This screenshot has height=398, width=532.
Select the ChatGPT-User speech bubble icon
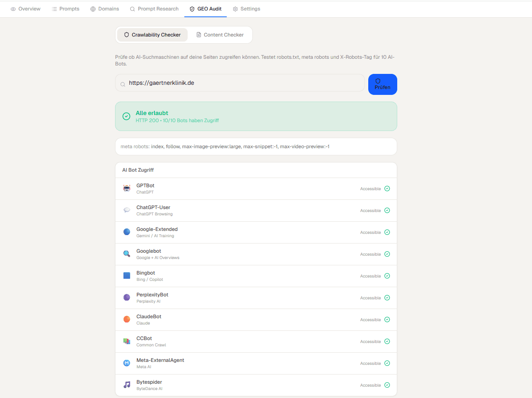click(127, 210)
